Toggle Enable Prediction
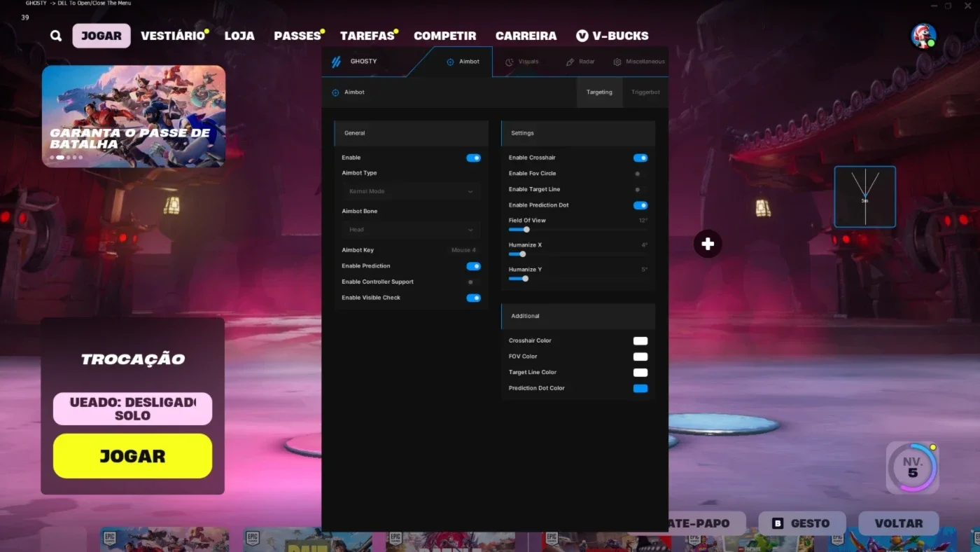 pyautogui.click(x=473, y=266)
